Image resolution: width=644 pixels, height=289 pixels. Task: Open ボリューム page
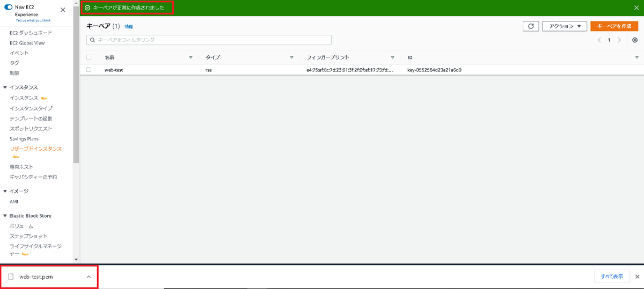(x=21, y=226)
